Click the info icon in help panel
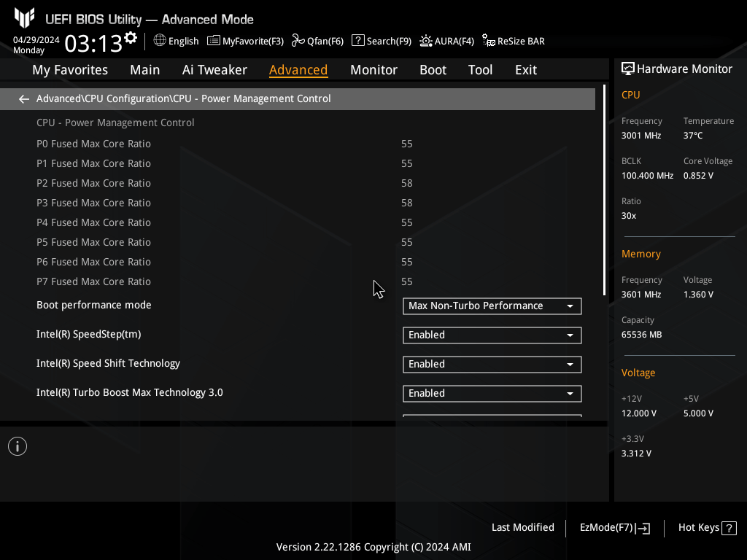 (x=18, y=446)
